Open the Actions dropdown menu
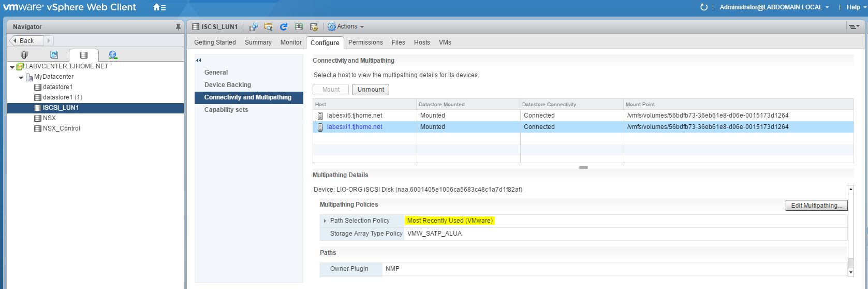868x289 pixels. coord(346,26)
